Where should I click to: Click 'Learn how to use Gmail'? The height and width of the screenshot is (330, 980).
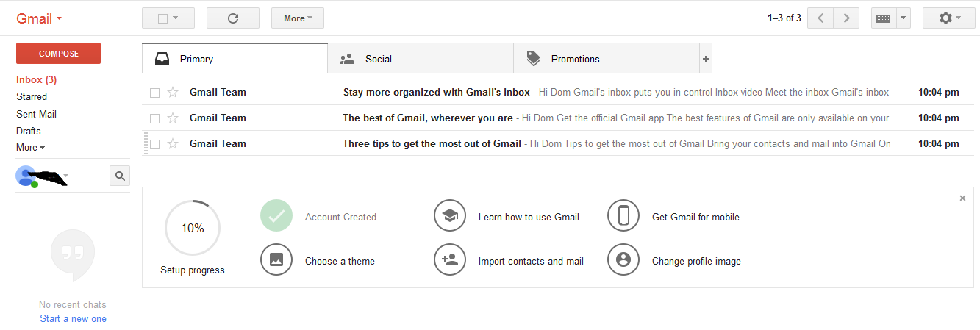coord(529,217)
